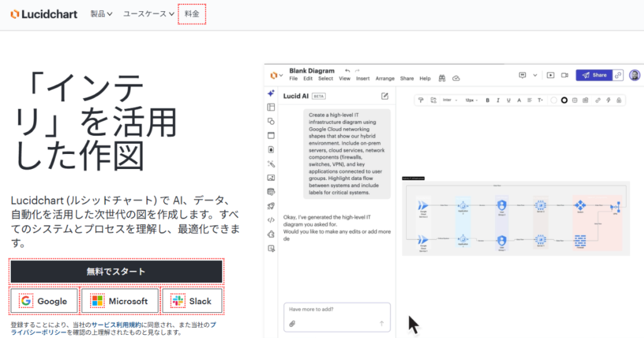The height and width of the screenshot is (338, 644).
Task: Click the Lucidchart logo in the header
Action: coord(44,14)
